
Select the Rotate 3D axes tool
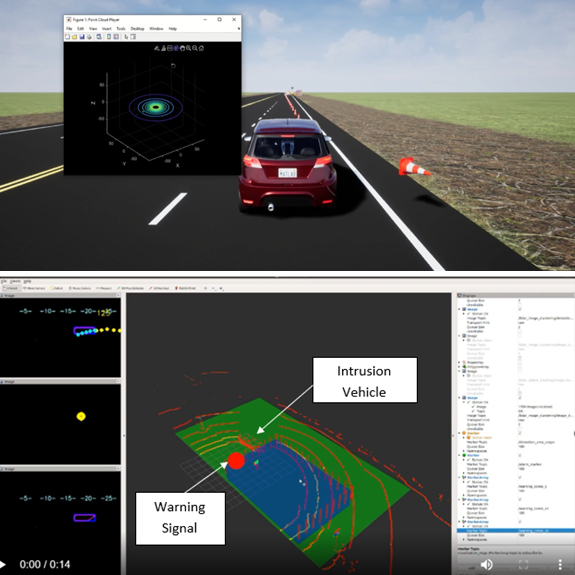pyautogui.click(x=176, y=48)
